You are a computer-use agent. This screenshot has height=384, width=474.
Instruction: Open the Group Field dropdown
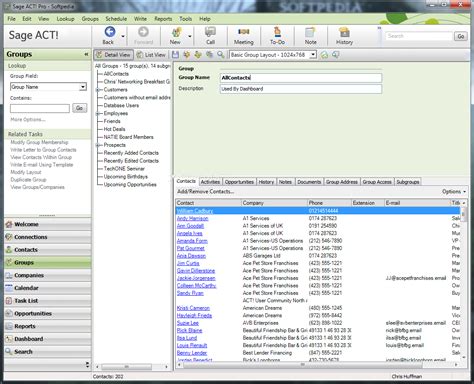48,87
